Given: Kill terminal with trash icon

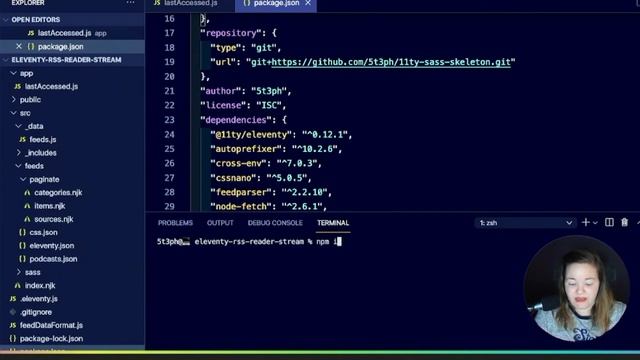Looking at the screenshot, I should [x=624, y=222].
